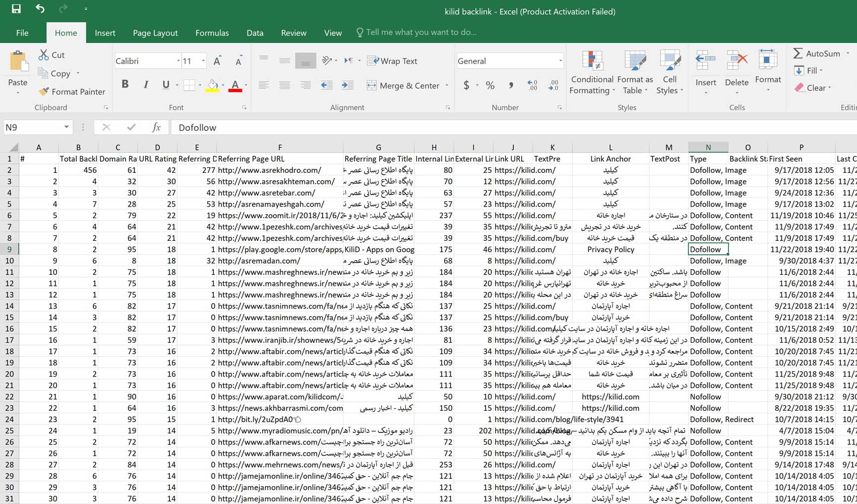The width and height of the screenshot is (857, 504).
Task: Toggle Bold formatting
Action: click(125, 85)
